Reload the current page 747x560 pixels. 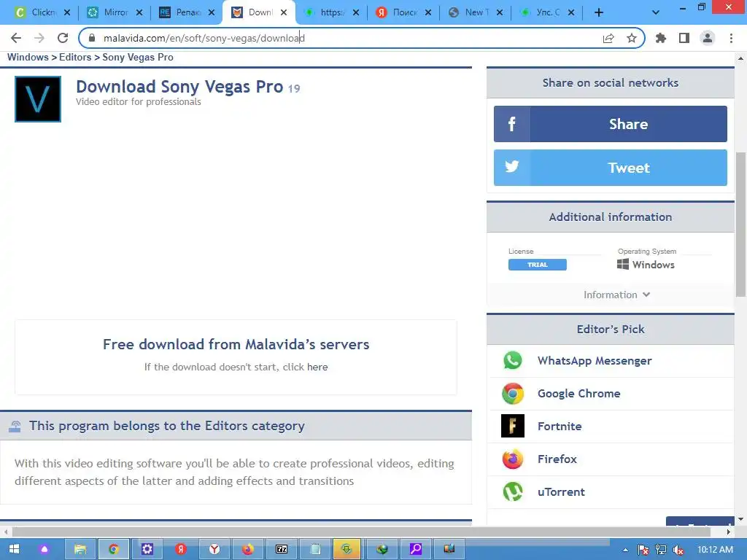[x=63, y=38]
